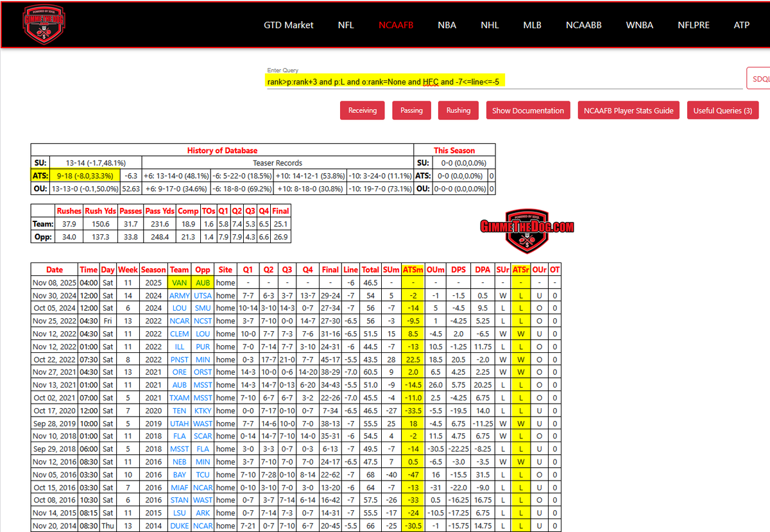Viewport: 770px width, 532px height.
Task: Click the SUm column header
Action: click(x=391, y=270)
